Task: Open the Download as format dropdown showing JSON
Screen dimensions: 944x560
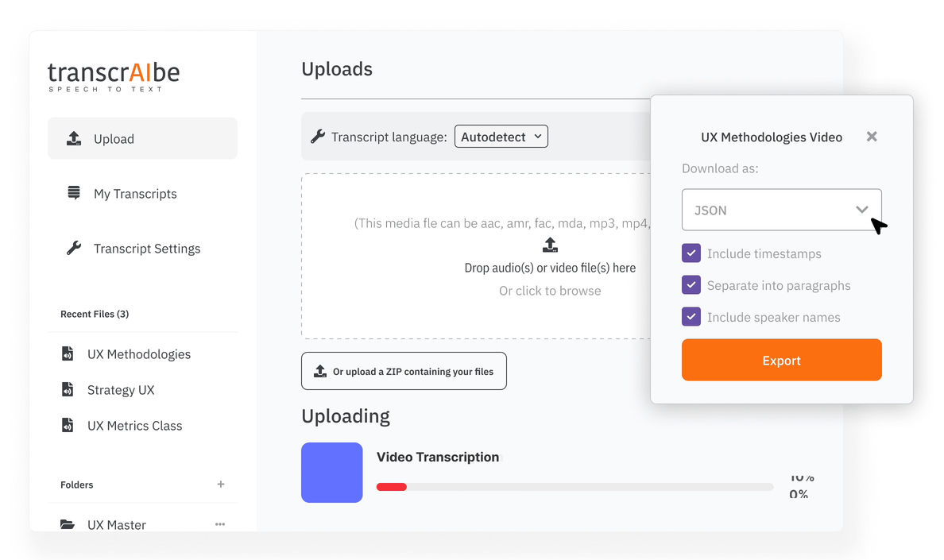Action: [781, 209]
